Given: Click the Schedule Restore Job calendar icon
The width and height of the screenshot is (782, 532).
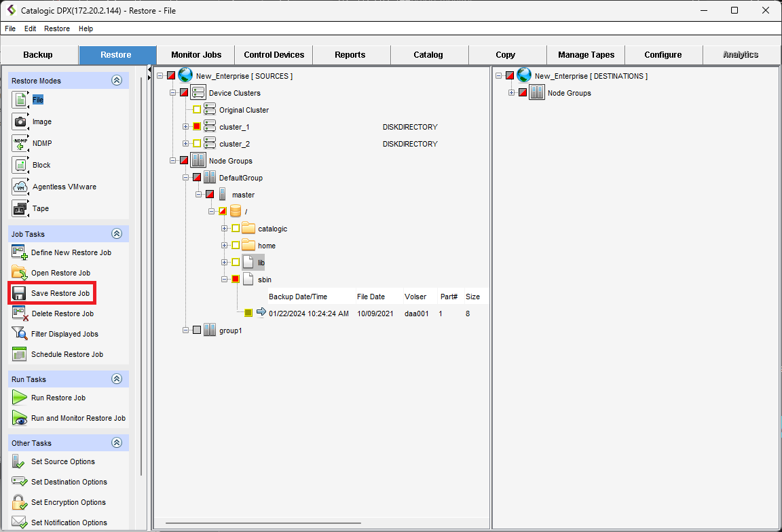Looking at the screenshot, I should (x=19, y=354).
